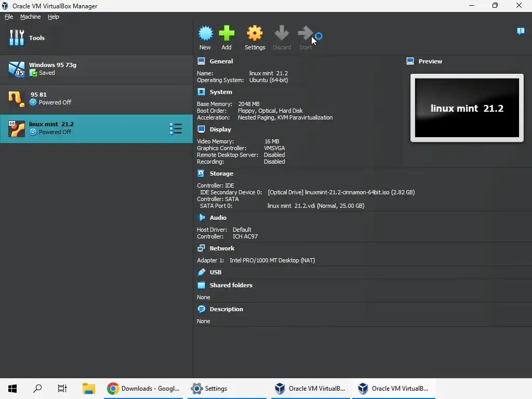Click the Preview heading label
The image size is (532, 399).
430,61
